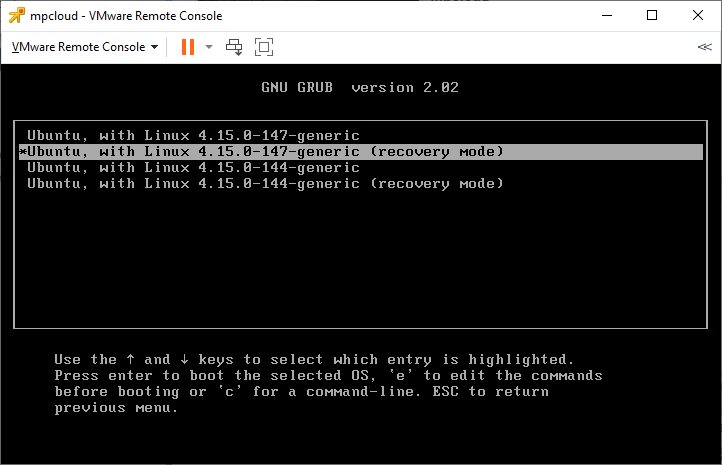Enter full screen mode icon

pyautogui.click(x=264, y=47)
